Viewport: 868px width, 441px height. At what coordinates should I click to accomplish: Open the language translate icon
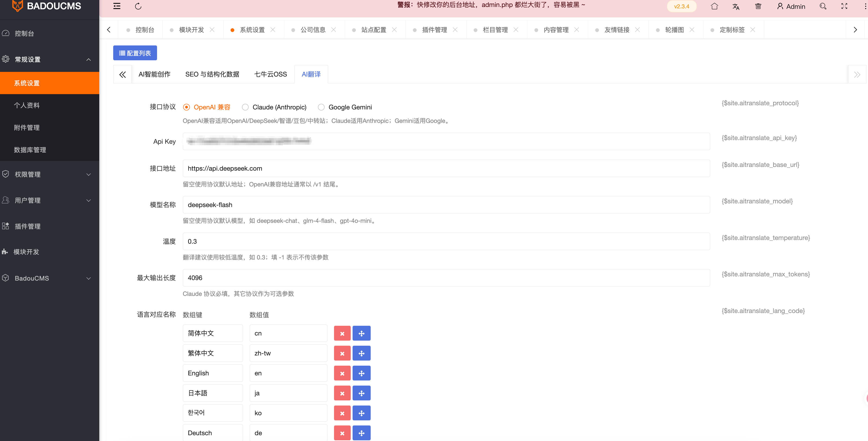[x=736, y=6]
